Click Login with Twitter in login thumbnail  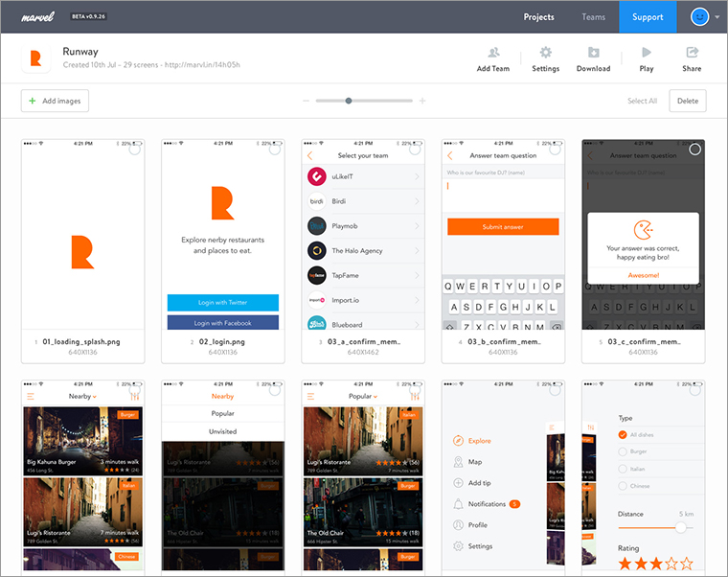pos(223,303)
